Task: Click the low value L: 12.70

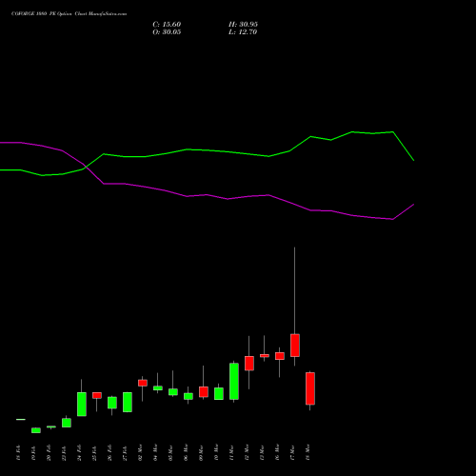Action: click(x=243, y=32)
